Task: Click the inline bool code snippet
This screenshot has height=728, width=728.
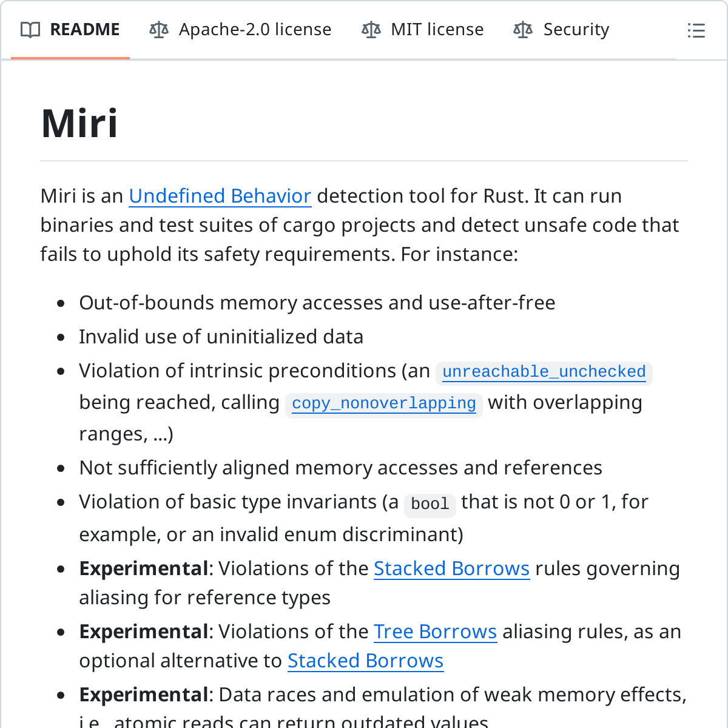Action: coord(430,504)
